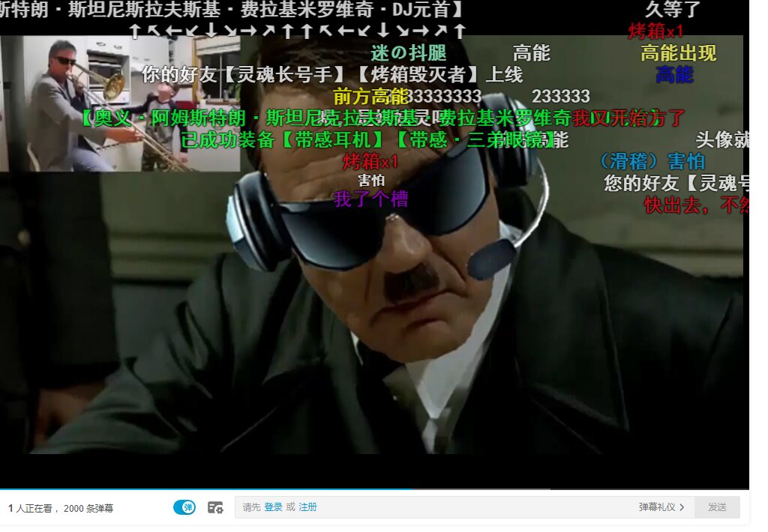The image size is (768, 532).
Task: Click the yellow 高能出现 danmaku comment
Action: click(x=678, y=53)
